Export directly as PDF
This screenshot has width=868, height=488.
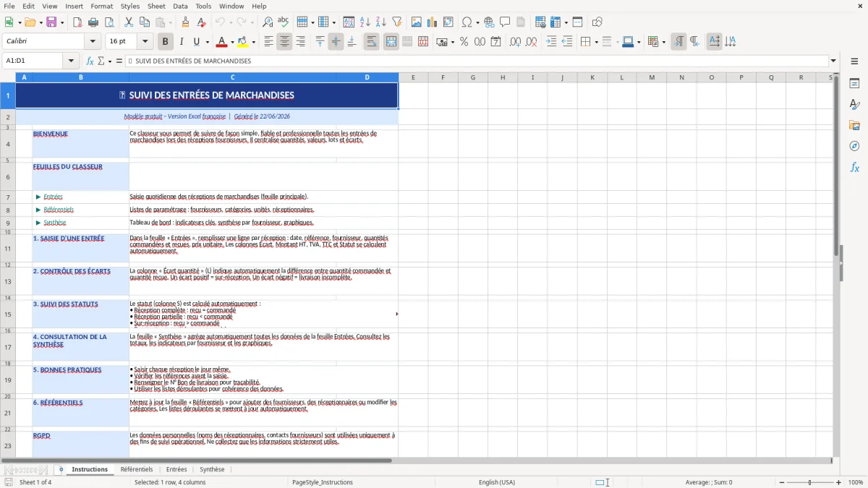(x=77, y=22)
